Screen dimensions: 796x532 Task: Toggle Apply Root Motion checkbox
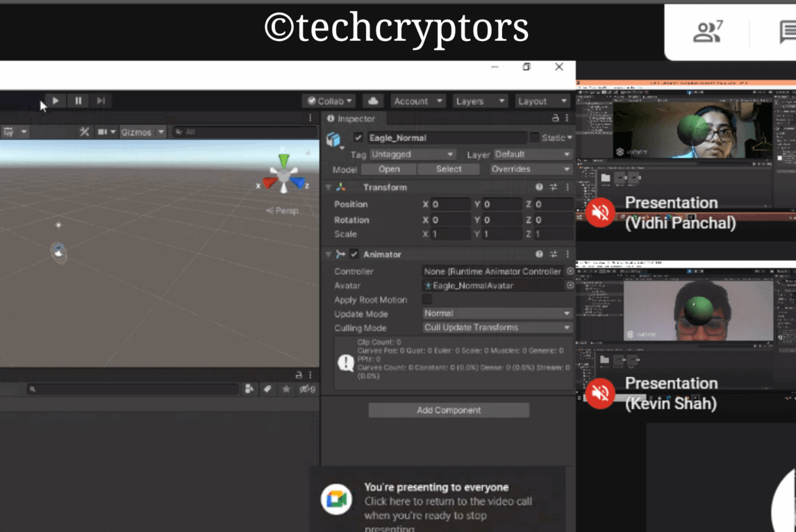pyautogui.click(x=427, y=299)
